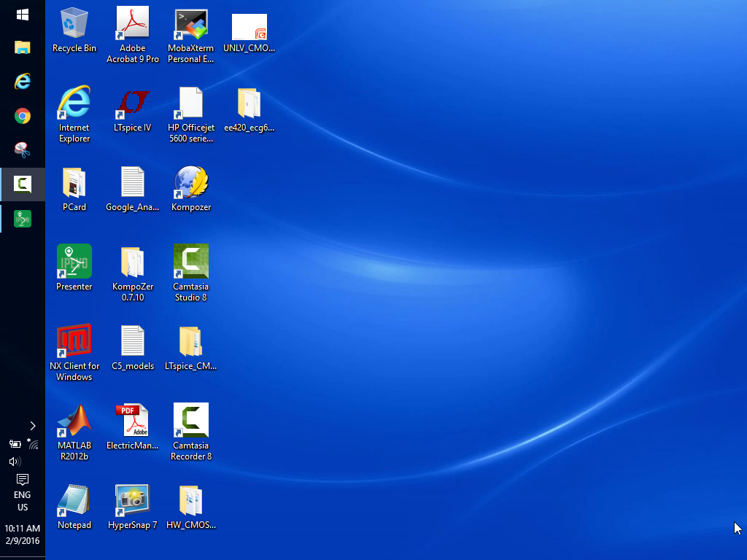Open the Windows Start menu
747x560 pixels.
click(23, 15)
